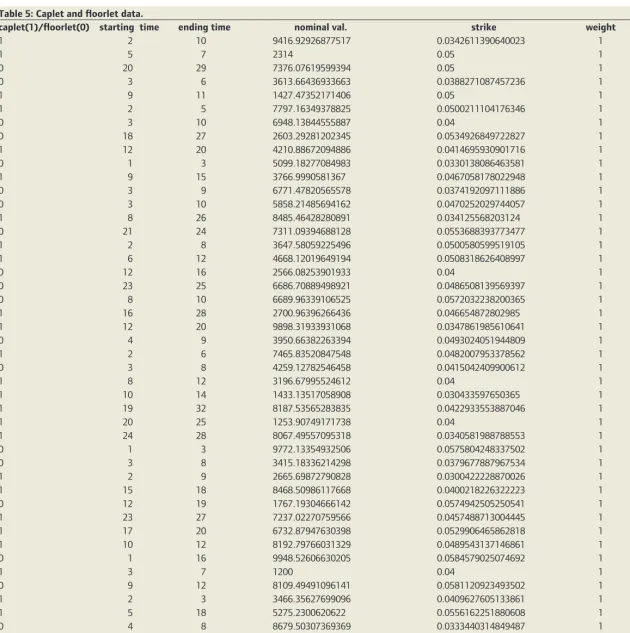Click the 'weight' column header

click(601, 27)
